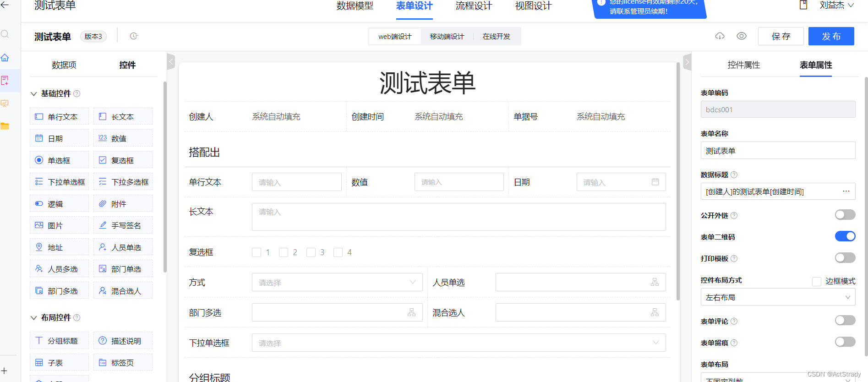Click the 表单名称 input field
Screen dimensions: 868x382
coord(778,150)
